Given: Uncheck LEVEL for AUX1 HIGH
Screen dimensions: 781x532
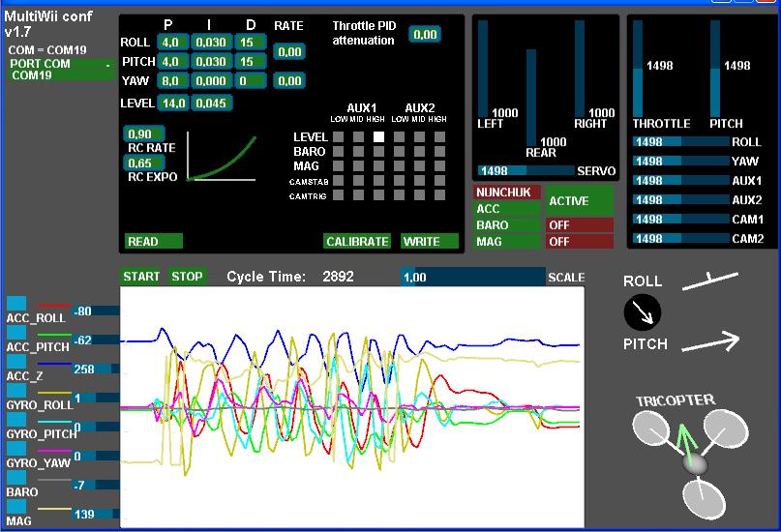Looking at the screenshot, I should click(x=378, y=137).
